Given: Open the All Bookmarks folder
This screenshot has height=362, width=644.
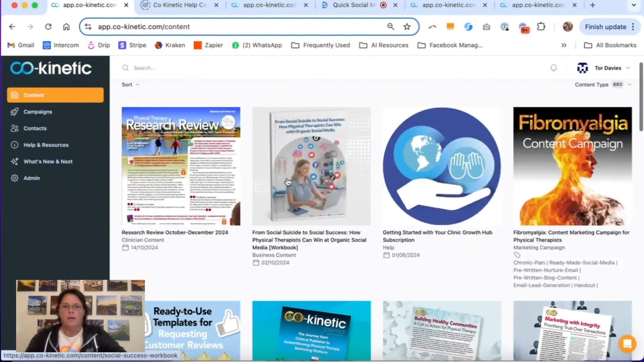Looking at the screenshot, I should point(610,45).
